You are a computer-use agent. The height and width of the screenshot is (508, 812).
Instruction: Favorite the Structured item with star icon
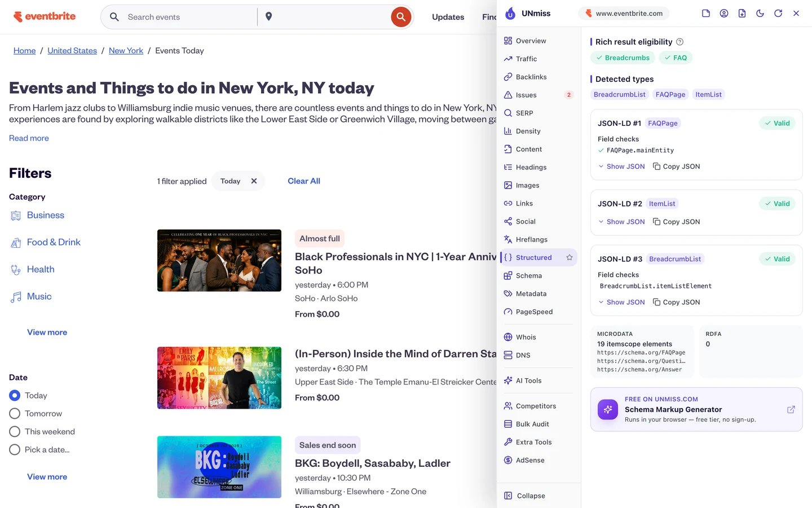coord(570,257)
